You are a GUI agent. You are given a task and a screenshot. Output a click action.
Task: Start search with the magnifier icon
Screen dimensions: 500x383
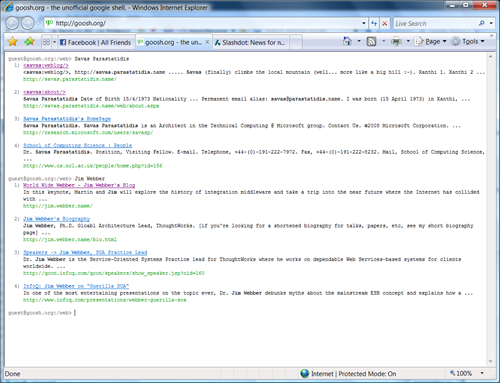[x=482, y=23]
